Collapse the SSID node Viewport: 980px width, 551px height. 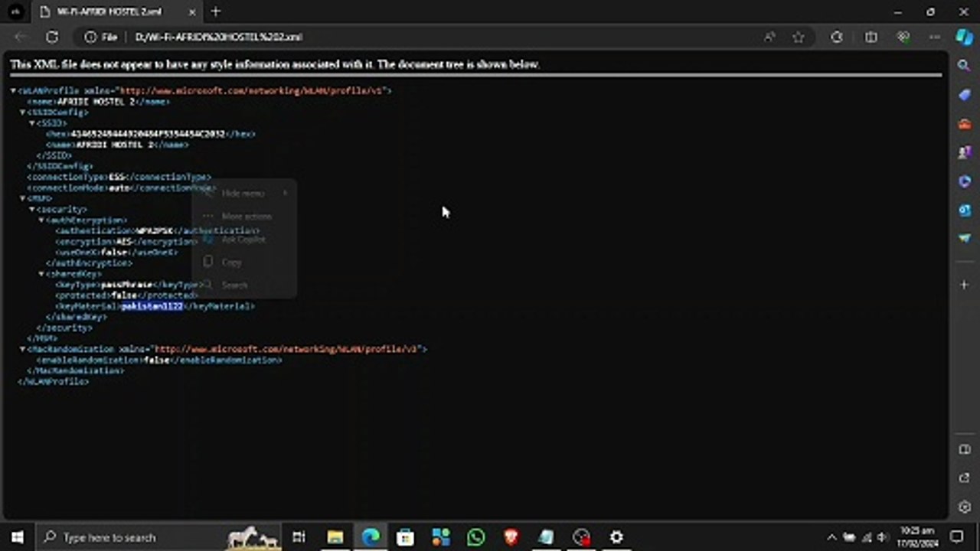pyautogui.click(x=31, y=122)
